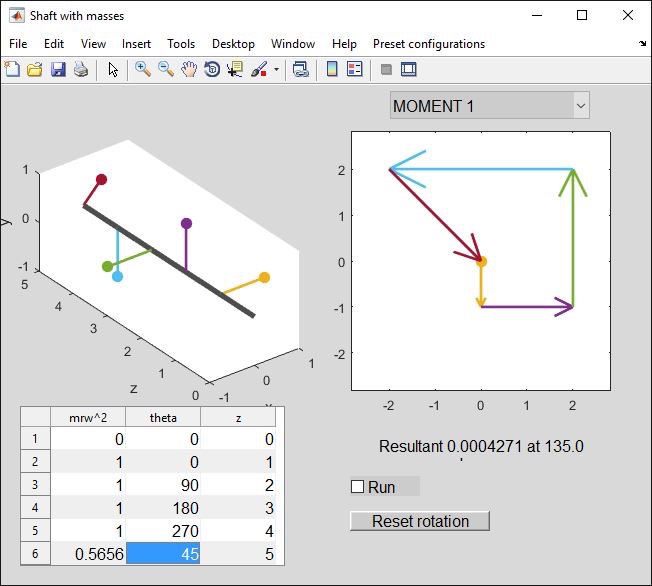The width and height of the screenshot is (652, 586).
Task: Open the Preset configurations menu
Action: pos(428,44)
